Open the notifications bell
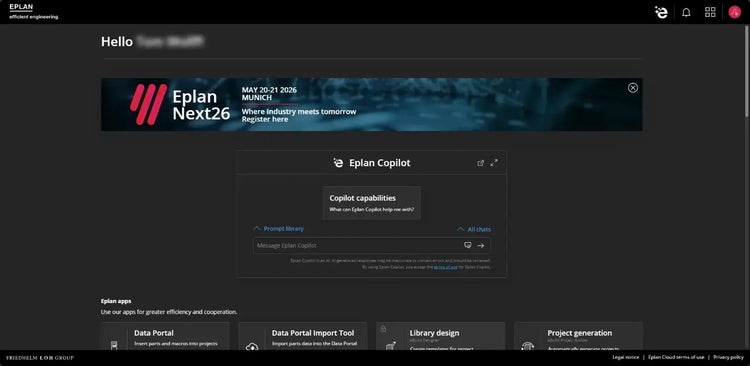Screen dimensions: 750x366 [686, 12]
